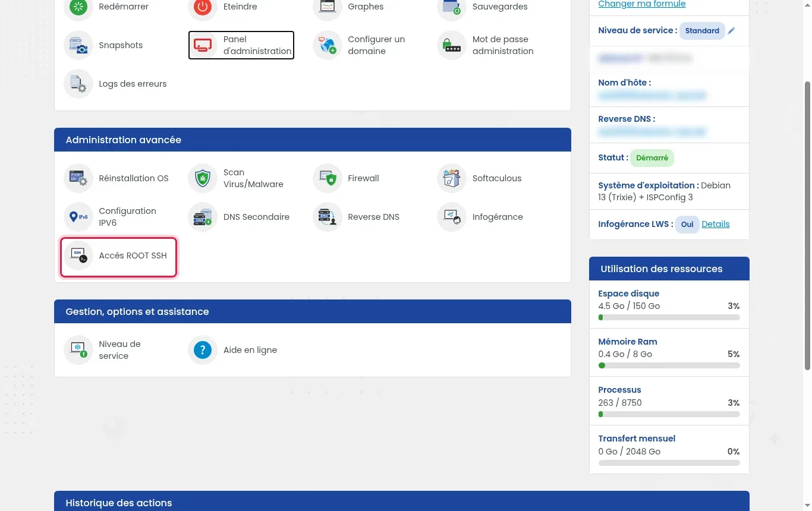Click the Accés ROOT SSH icon

78,255
